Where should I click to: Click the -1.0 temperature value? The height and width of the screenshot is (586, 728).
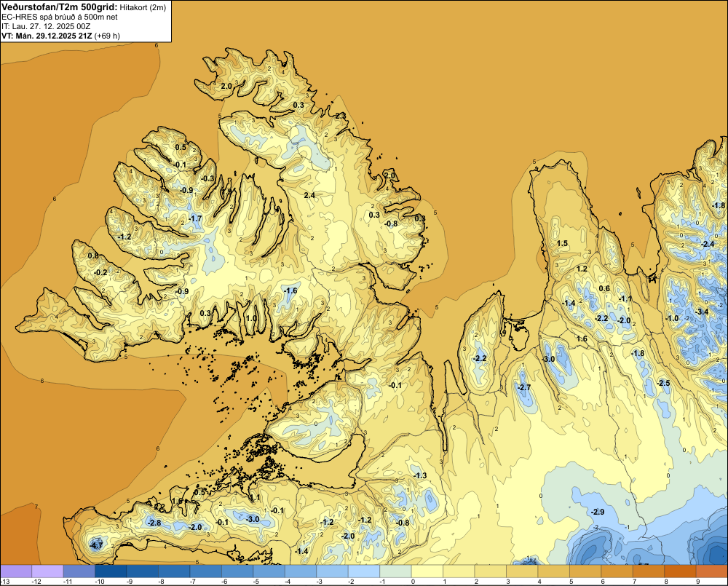tap(672, 318)
